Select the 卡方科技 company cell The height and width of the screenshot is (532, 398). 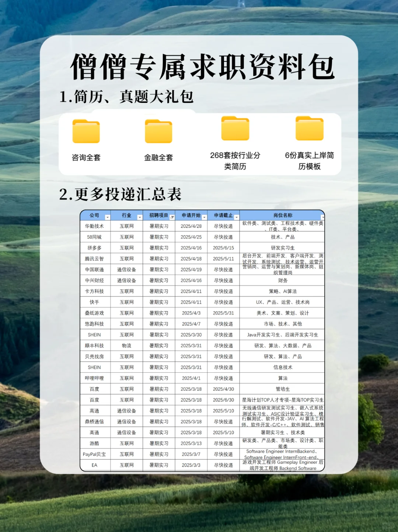tap(95, 291)
